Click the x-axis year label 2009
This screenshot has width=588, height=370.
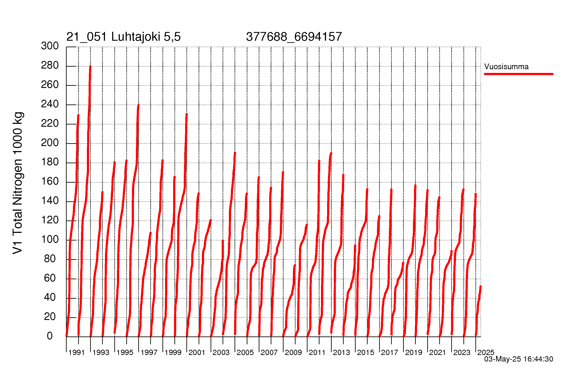click(293, 352)
